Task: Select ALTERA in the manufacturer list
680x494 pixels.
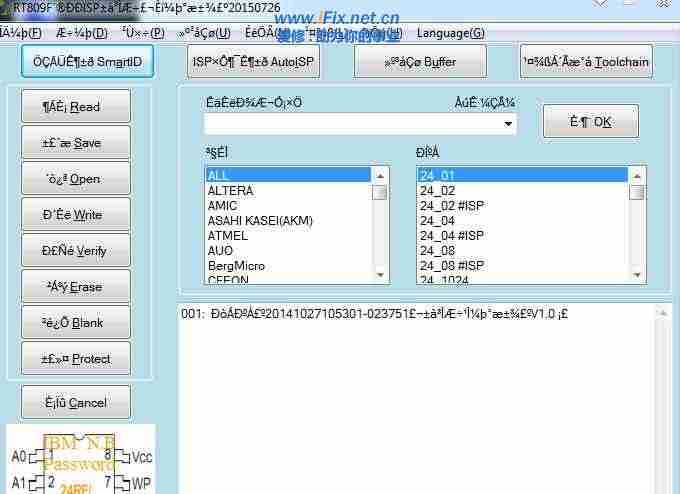Action: [x=230, y=191]
